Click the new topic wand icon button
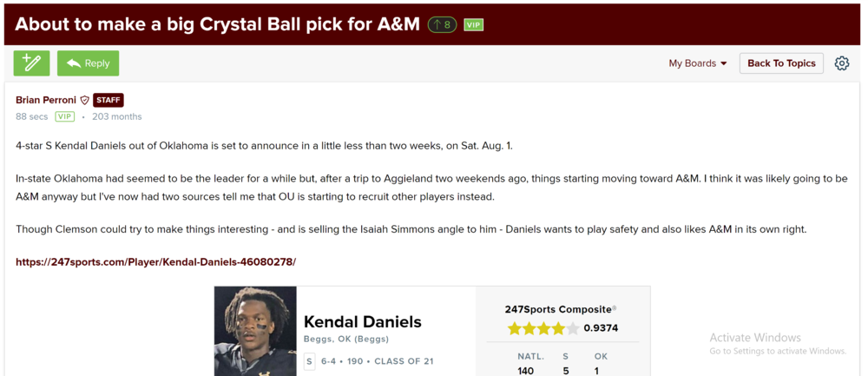The width and height of the screenshot is (868, 376). point(31,63)
